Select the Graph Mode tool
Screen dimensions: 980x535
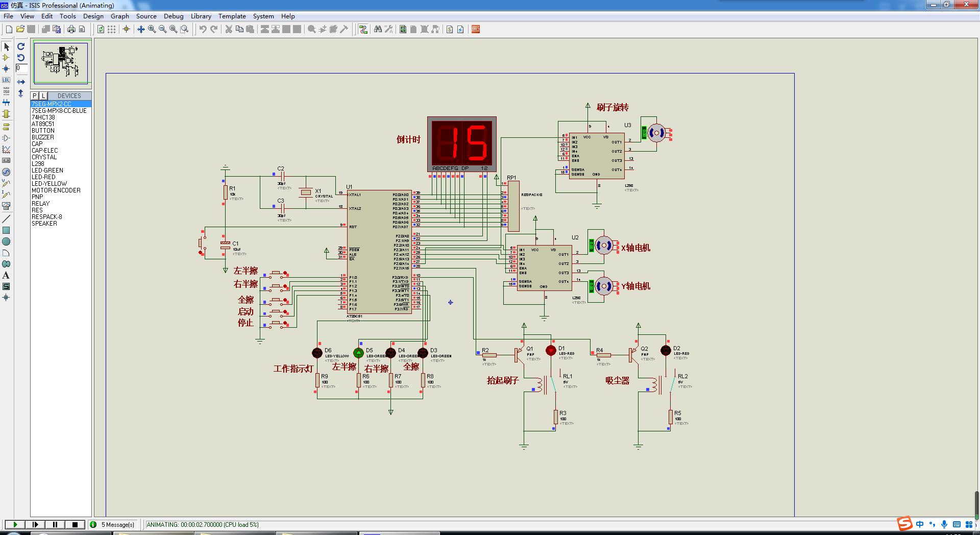pos(6,149)
